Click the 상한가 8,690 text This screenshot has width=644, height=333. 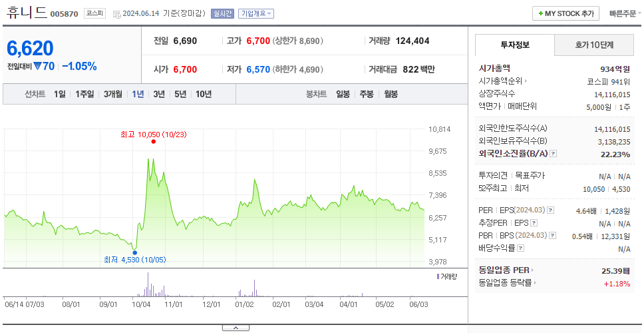(298, 41)
